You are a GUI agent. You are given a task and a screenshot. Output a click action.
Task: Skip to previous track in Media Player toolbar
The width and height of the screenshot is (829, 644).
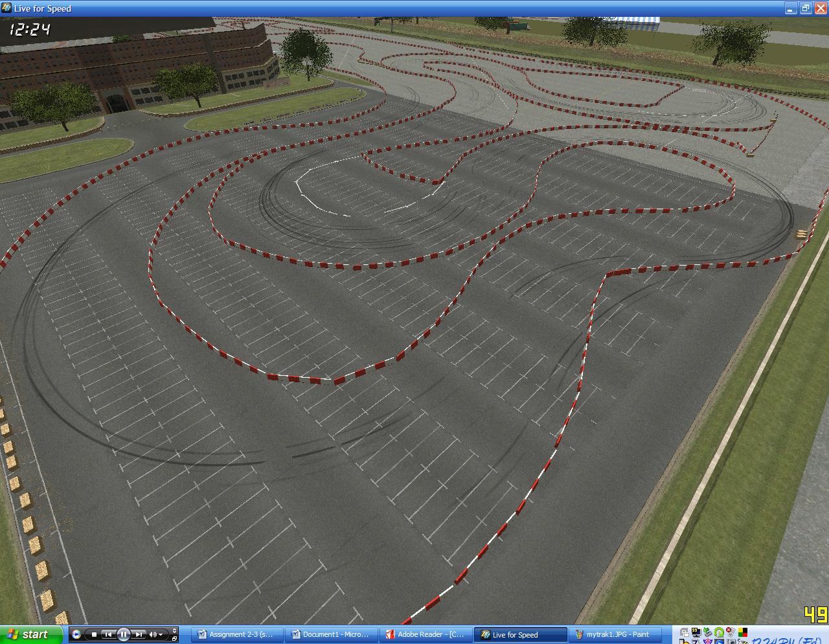(109, 634)
